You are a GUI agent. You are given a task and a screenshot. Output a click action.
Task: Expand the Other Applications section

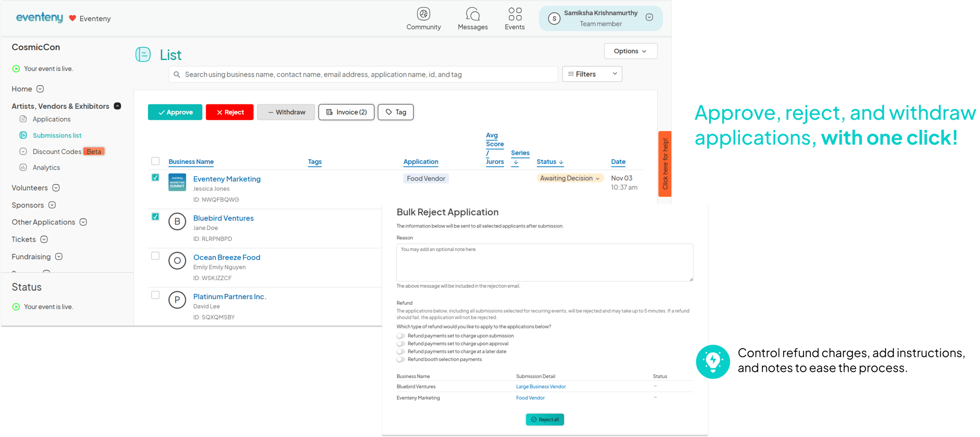pos(83,222)
